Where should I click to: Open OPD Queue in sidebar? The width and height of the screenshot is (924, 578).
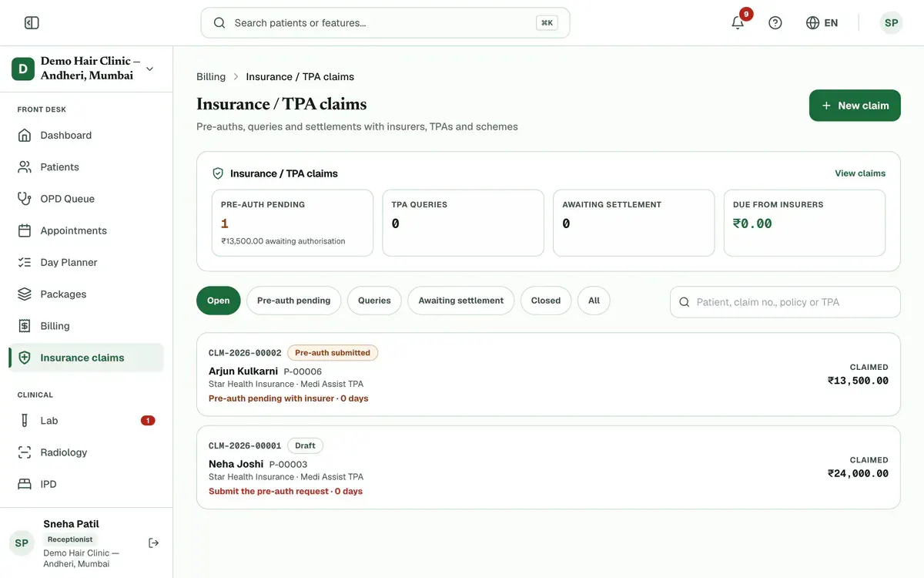86,198
